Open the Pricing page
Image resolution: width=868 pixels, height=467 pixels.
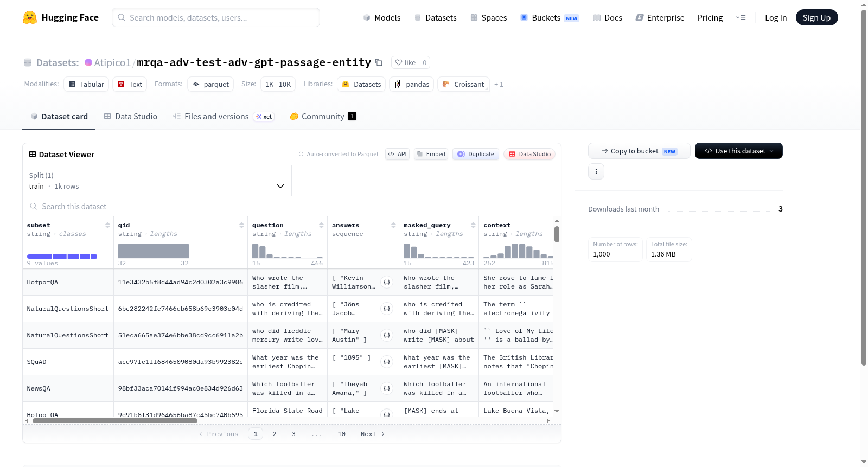(710, 17)
